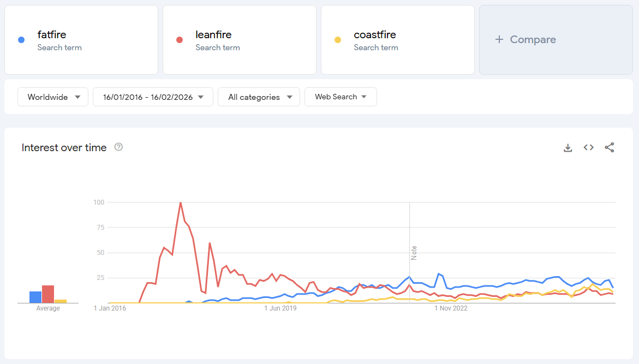The height and width of the screenshot is (364, 639).
Task: Edit the leanfire search term
Action: coord(213,35)
